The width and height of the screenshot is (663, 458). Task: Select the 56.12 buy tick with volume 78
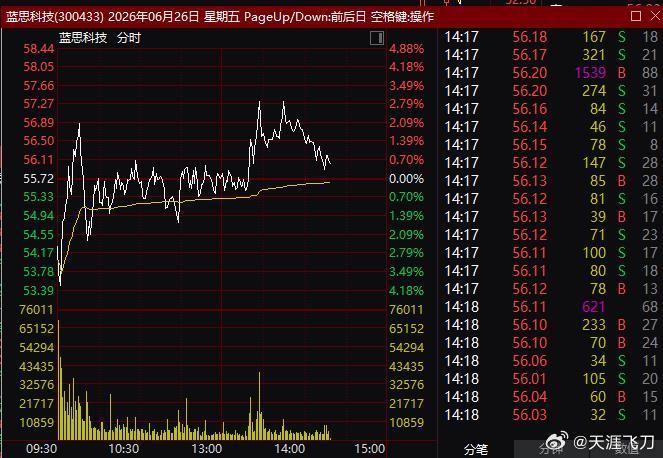pyautogui.click(x=551, y=288)
